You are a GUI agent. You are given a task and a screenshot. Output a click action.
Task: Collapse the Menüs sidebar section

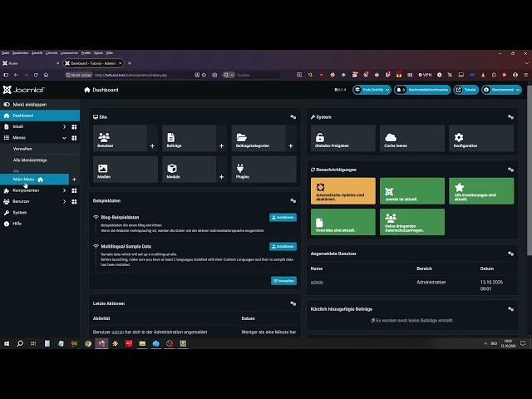click(64, 138)
